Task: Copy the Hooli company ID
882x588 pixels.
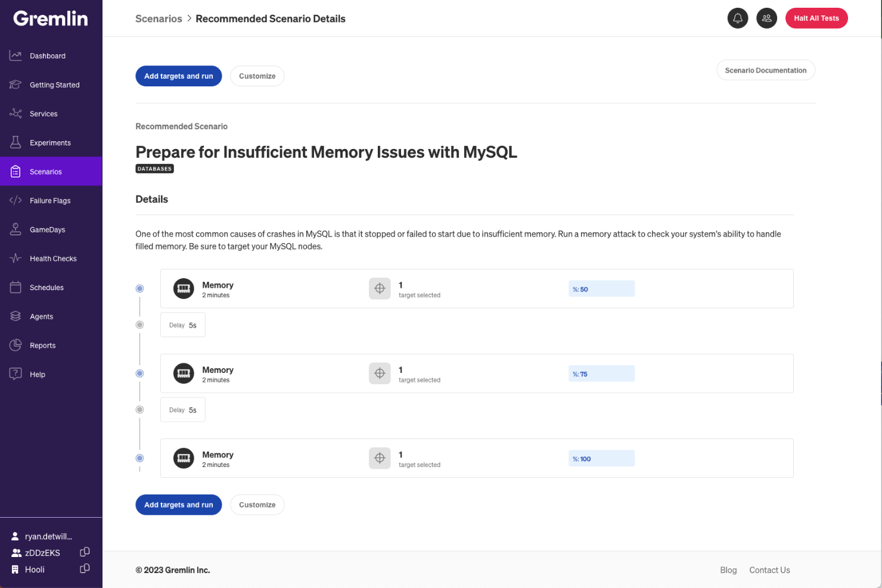Action: [x=85, y=569]
